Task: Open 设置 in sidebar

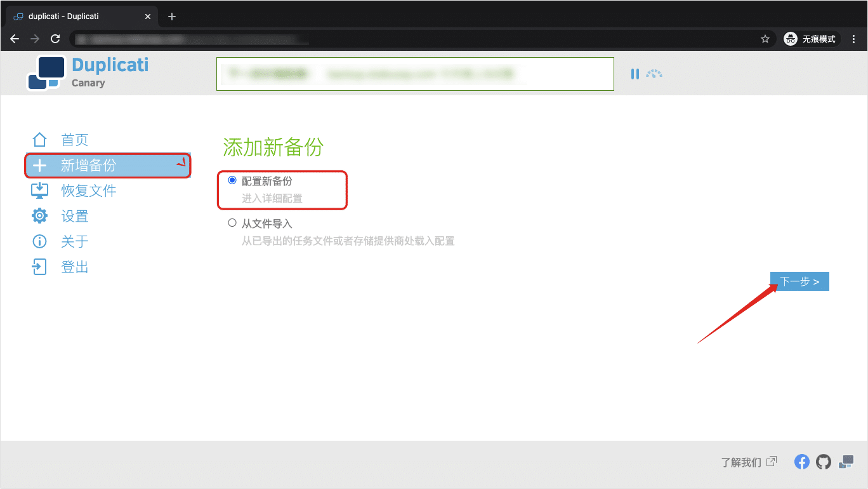Action: tap(75, 216)
